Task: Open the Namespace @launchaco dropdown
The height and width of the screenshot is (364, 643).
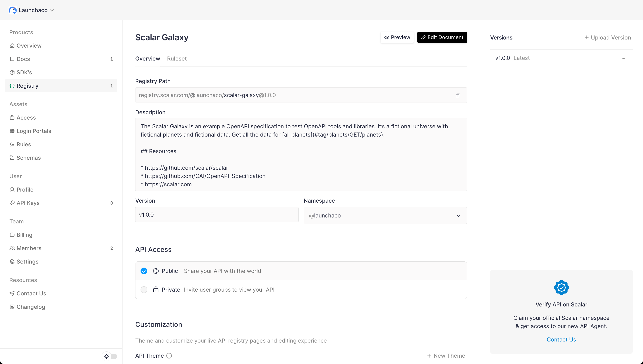Action: (x=385, y=216)
